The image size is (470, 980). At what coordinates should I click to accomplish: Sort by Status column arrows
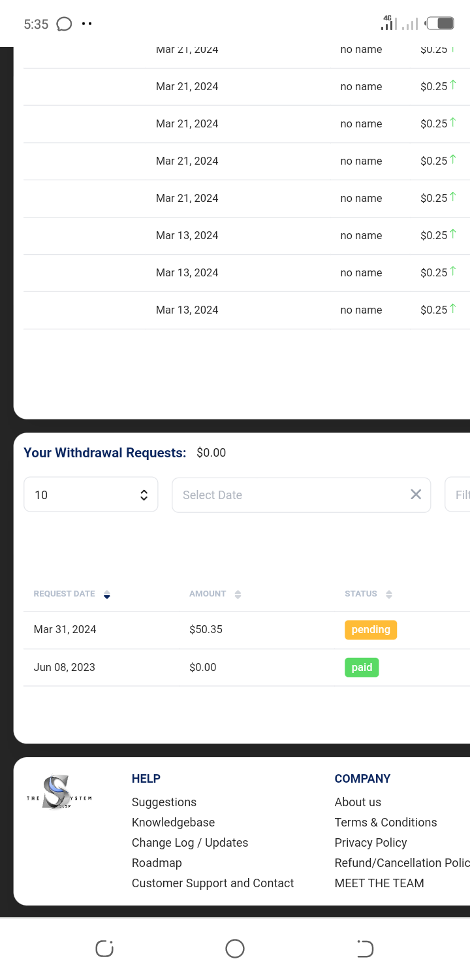tap(389, 595)
